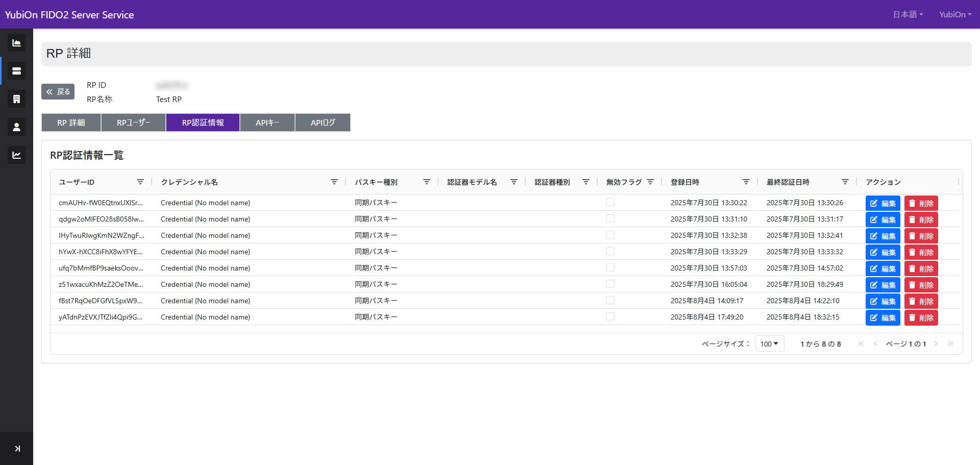Delete the hYwX-hXCC8iFhX8wYFYE credential

(x=921, y=252)
